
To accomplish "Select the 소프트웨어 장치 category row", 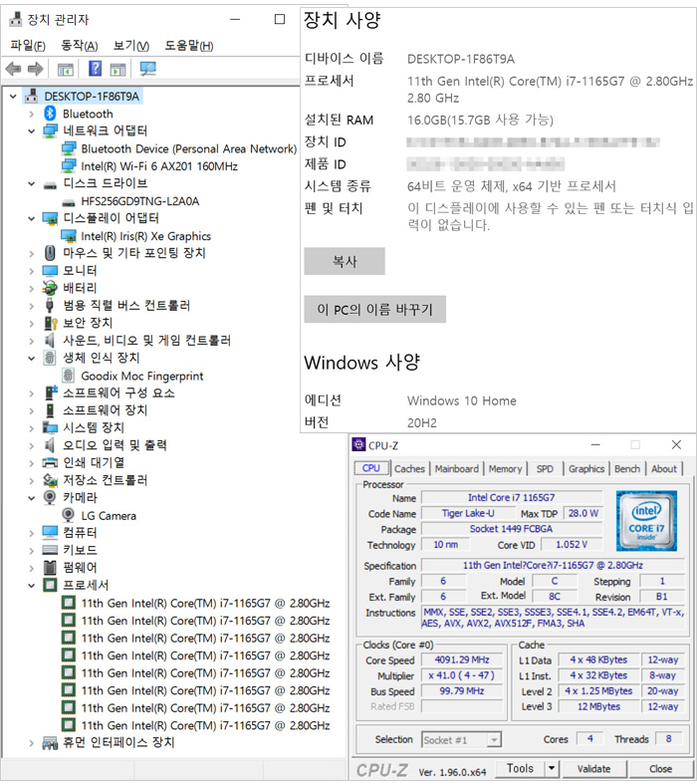I will pyautogui.click(x=105, y=410).
